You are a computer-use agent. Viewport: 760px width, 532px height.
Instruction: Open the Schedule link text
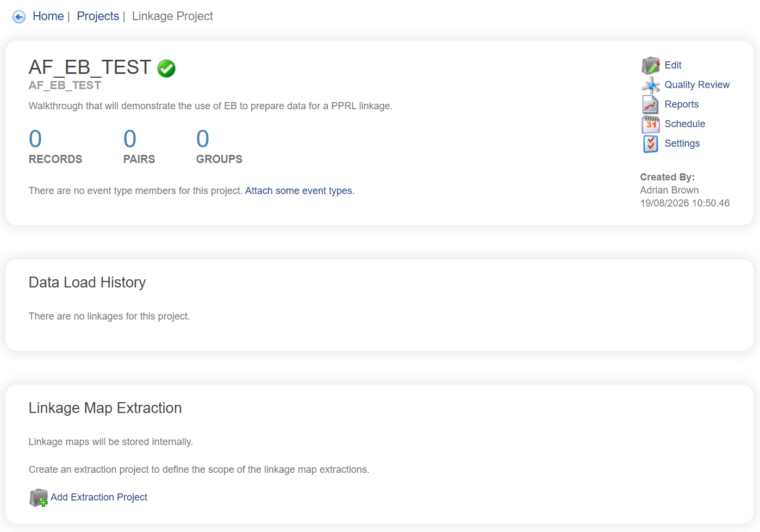point(685,124)
